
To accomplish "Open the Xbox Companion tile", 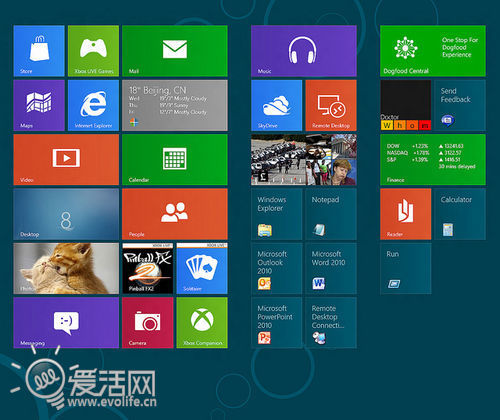I will click(202, 323).
